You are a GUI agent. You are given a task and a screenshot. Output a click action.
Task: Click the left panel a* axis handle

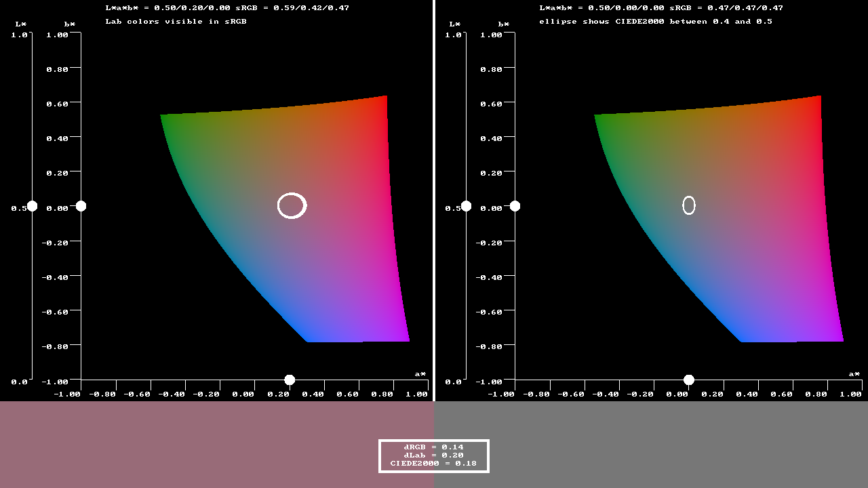pyautogui.click(x=290, y=380)
